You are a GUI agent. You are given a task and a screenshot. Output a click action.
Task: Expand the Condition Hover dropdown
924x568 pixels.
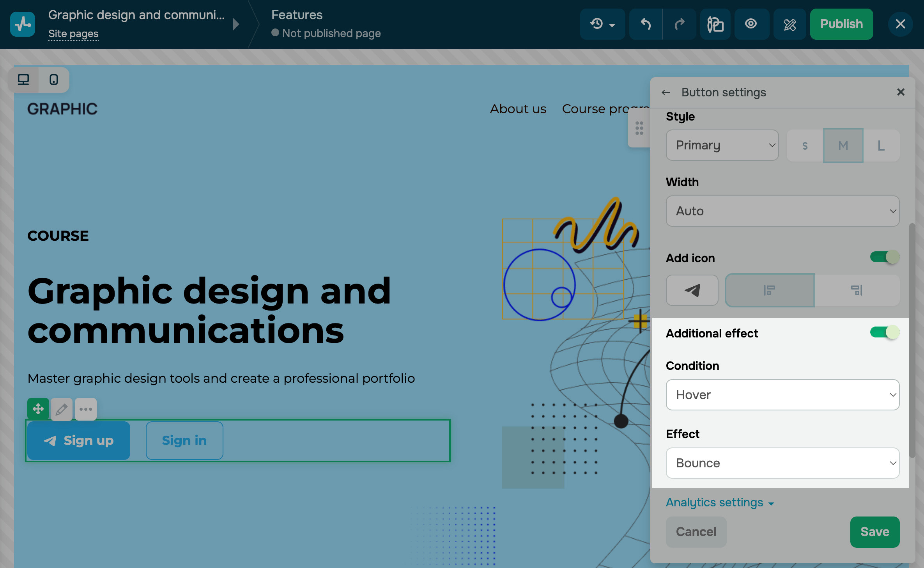(782, 395)
